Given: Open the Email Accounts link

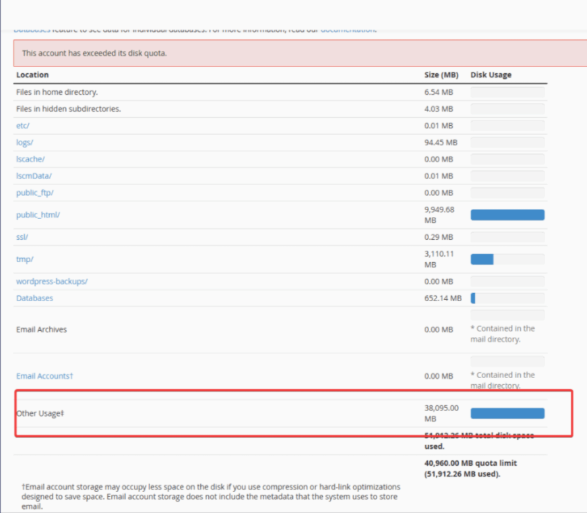Looking at the screenshot, I should point(45,376).
